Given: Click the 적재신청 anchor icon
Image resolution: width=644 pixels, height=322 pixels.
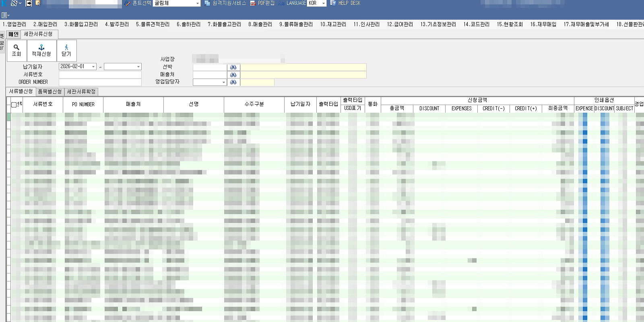Looking at the screenshot, I should [x=41, y=50].
